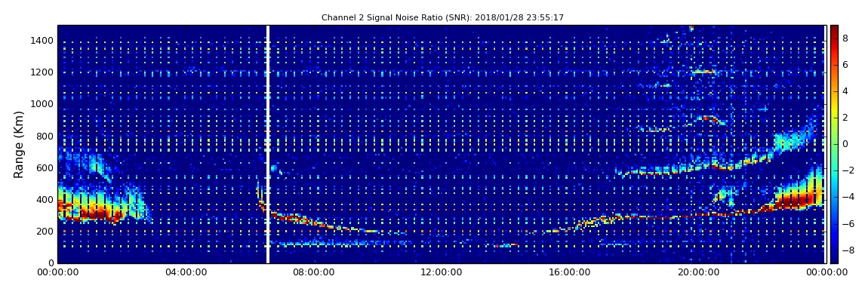Screen dimensions: 868x307
Task: Click the 1200 range tick label
Action: coord(43,72)
